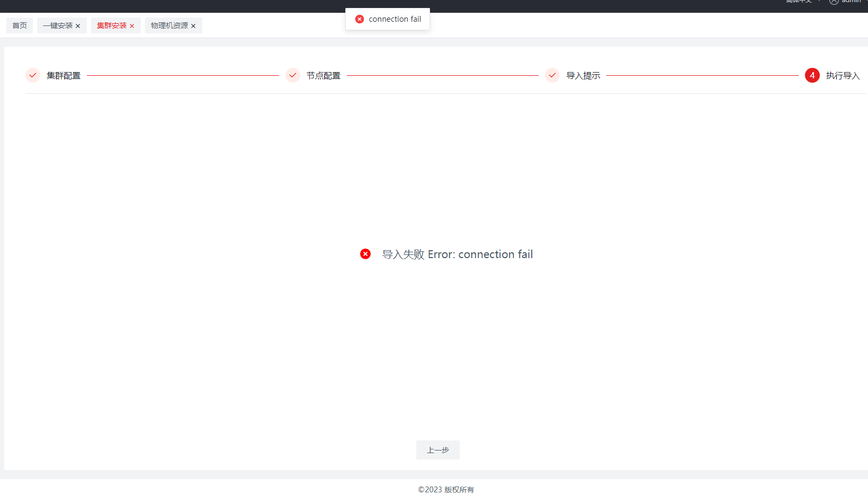Screen dimensions: 868x495
Task: Select the 集群安装 tab
Action: click(112, 25)
